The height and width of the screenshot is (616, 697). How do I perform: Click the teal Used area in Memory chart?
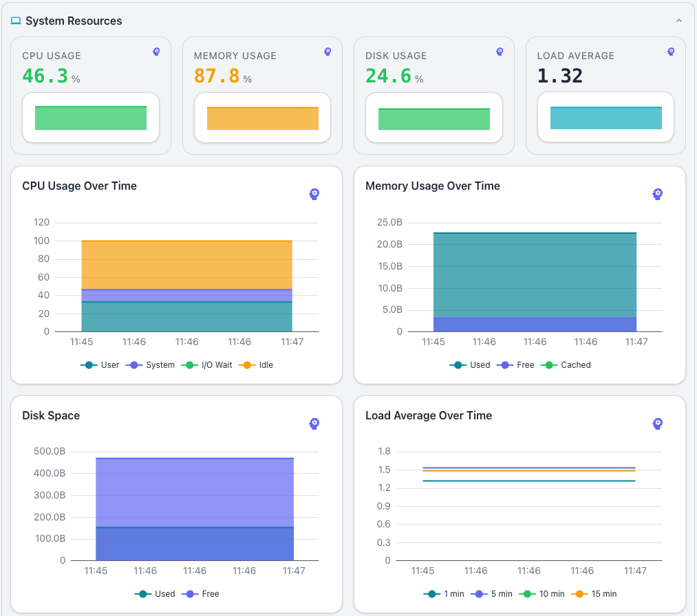pyautogui.click(x=535, y=276)
